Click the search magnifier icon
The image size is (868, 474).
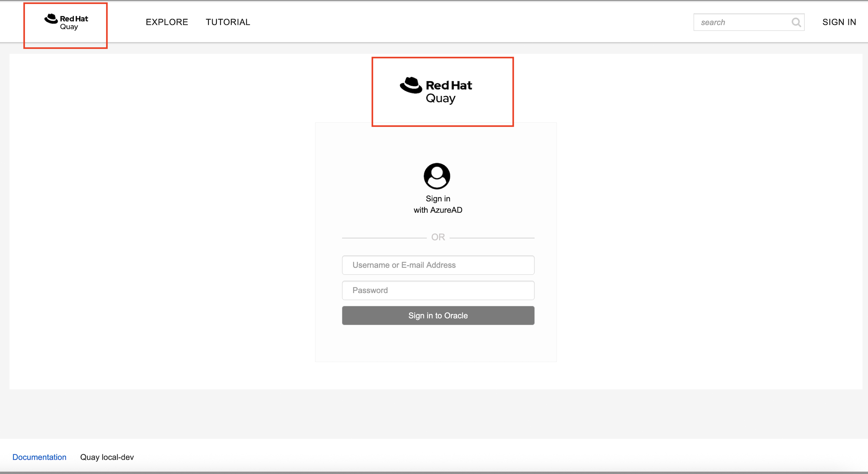796,22
